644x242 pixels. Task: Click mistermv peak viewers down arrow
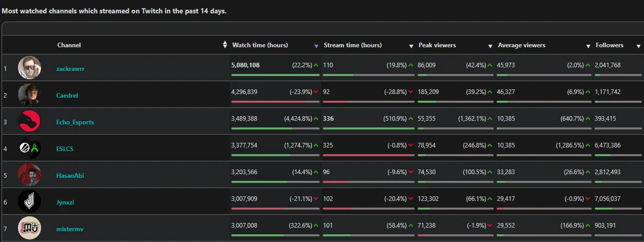coord(490,226)
